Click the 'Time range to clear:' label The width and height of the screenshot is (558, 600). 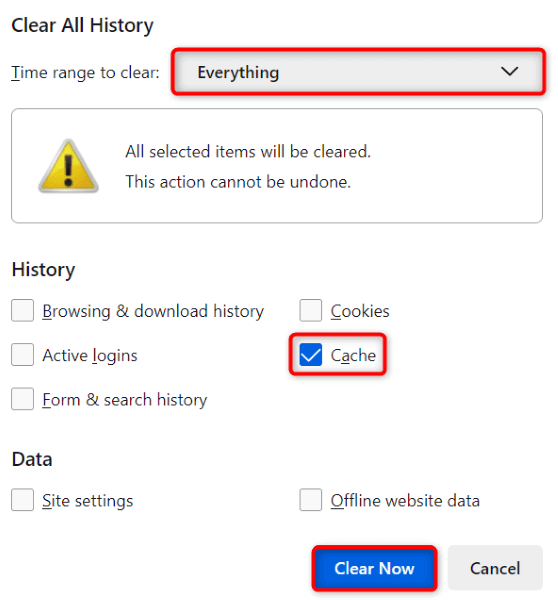pyautogui.click(x=85, y=72)
